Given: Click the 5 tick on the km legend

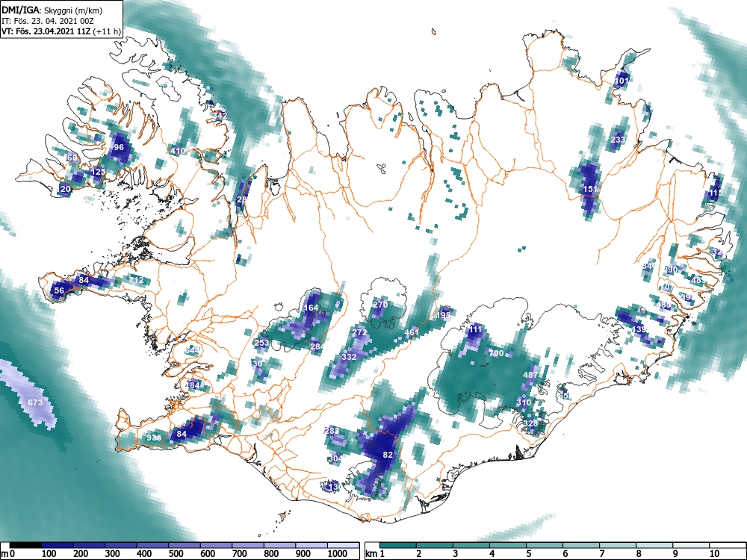Looking at the screenshot, I should (x=528, y=553).
